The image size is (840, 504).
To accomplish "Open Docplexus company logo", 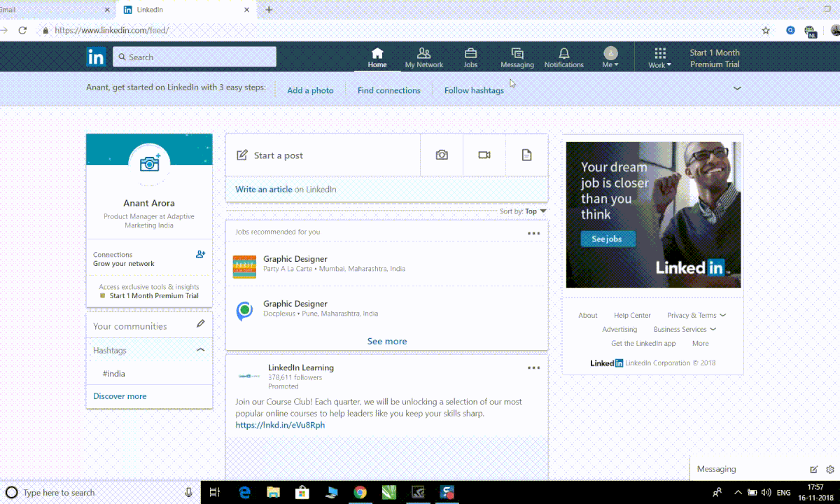I will [x=244, y=311].
